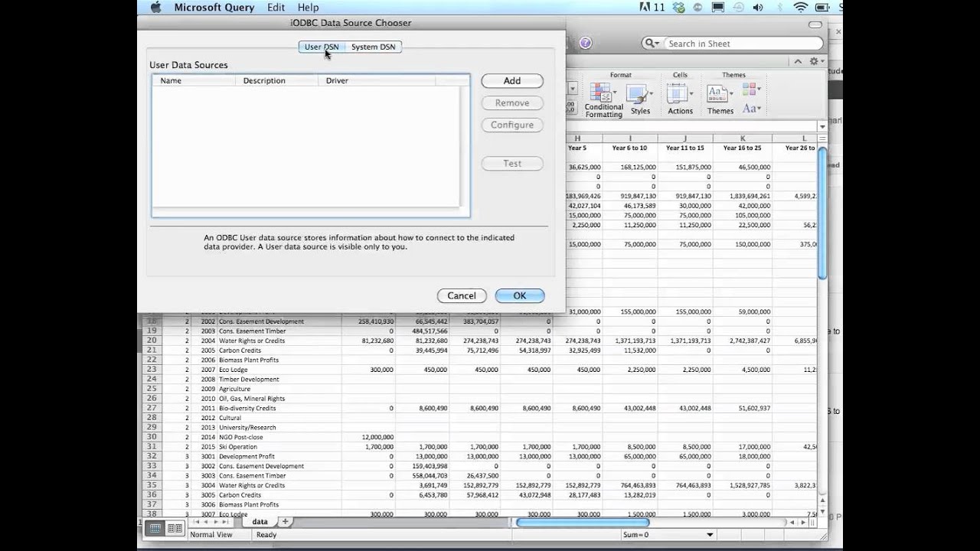Click the volume icon in menu bar
Viewport: 980px width, 551px height.
(x=757, y=8)
